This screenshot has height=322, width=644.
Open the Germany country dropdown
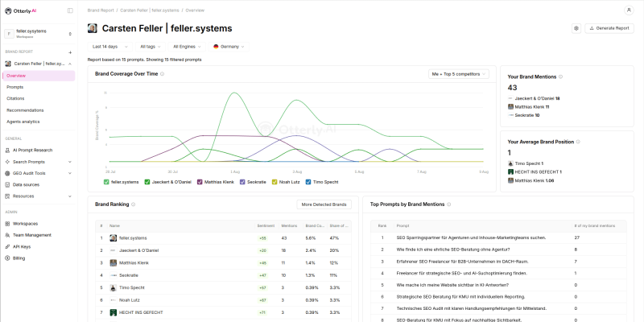coord(229,47)
